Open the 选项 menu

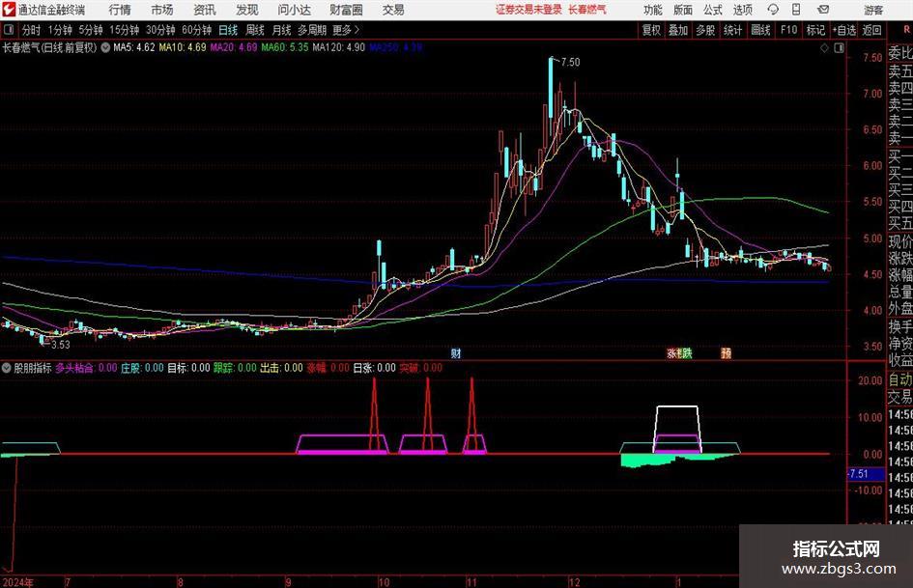(x=742, y=10)
